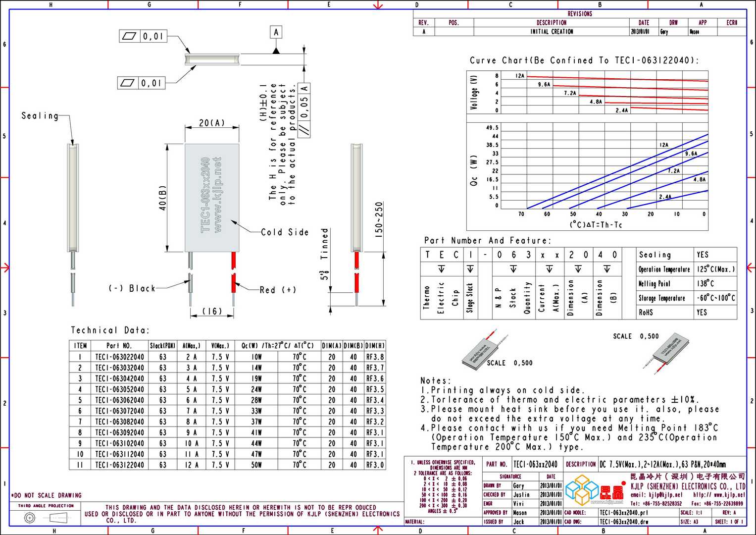Click the 150~250 wire length dimension
This screenshot has height=535, width=756.
pos(379,219)
